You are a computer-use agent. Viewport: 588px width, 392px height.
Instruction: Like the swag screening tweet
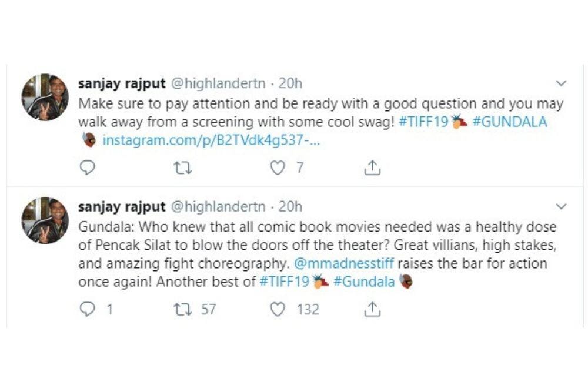pyautogui.click(x=277, y=168)
